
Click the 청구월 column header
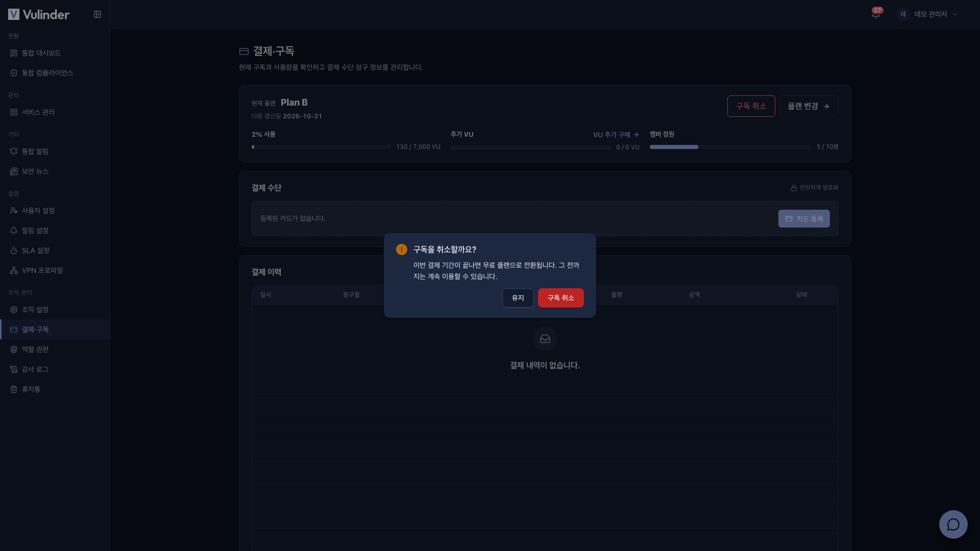[351, 295]
